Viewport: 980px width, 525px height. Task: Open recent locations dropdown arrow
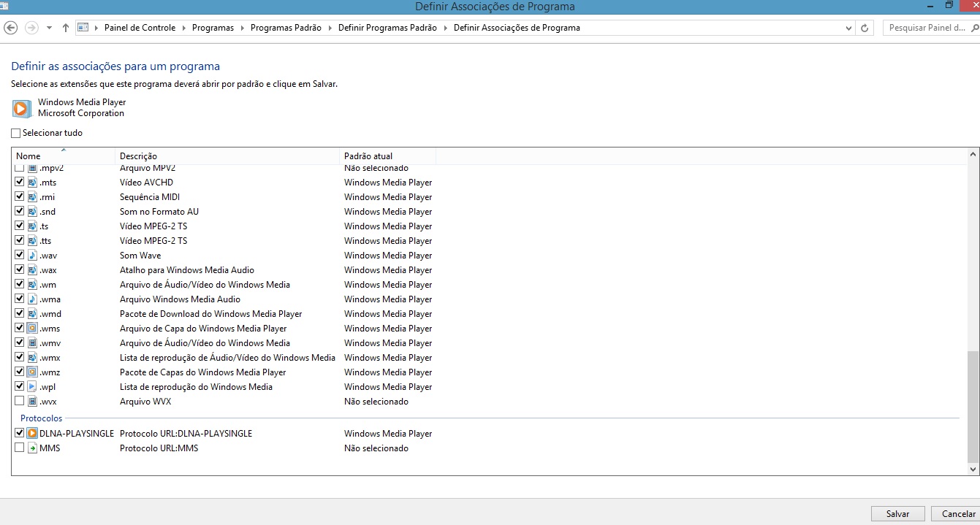(49, 28)
